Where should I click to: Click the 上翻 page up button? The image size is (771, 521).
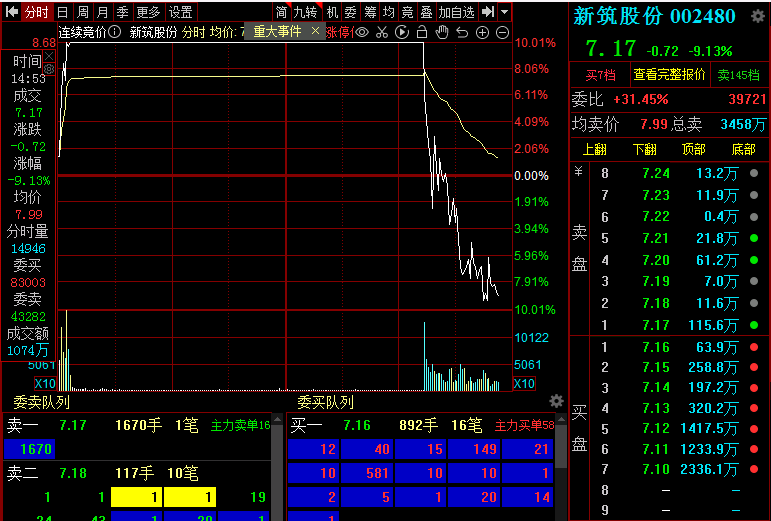click(594, 149)
